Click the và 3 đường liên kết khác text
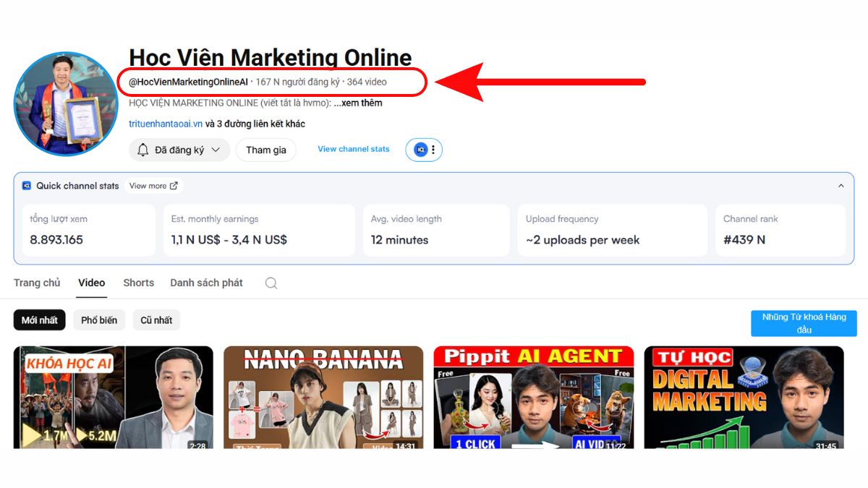The width and height of the screenshot is (868, 488). click(255, 124)
